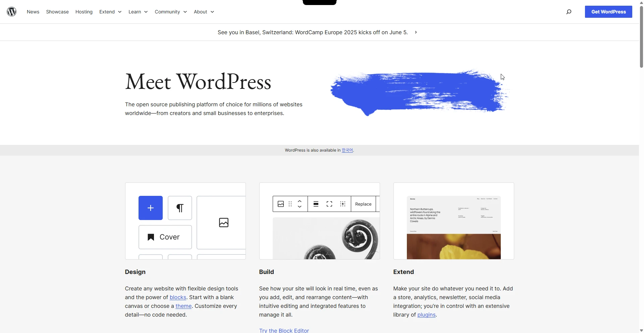Click the WordPress logo icon
Viewport: 644px width, 333px height.
click(x=12, y=12)
